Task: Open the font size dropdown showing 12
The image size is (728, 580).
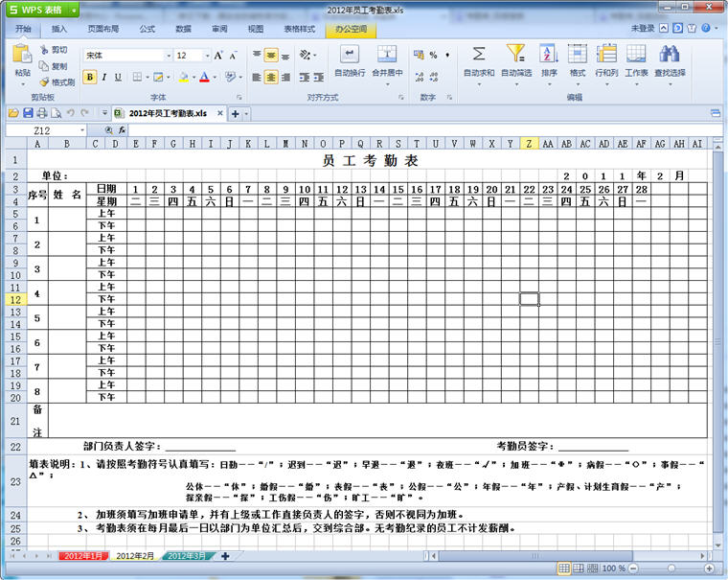Action: click(x=206, y=56)
